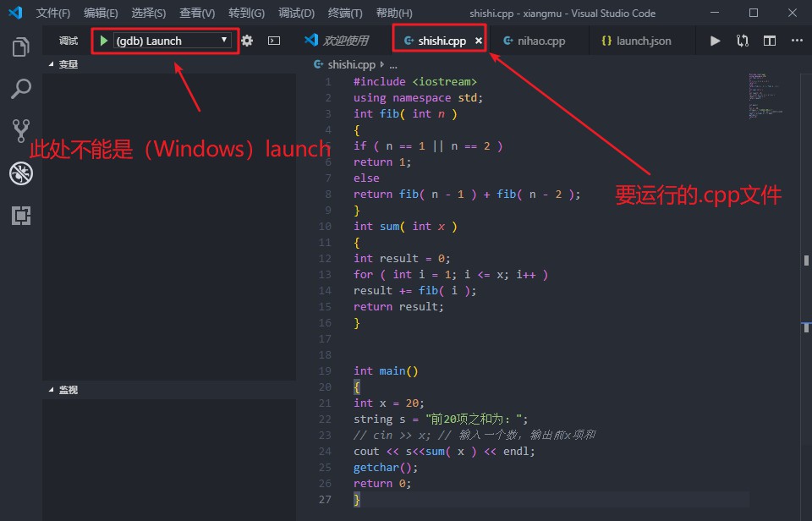Run code with the editor play button
Viewport: 812px width, 521px height.
[715, 41]
